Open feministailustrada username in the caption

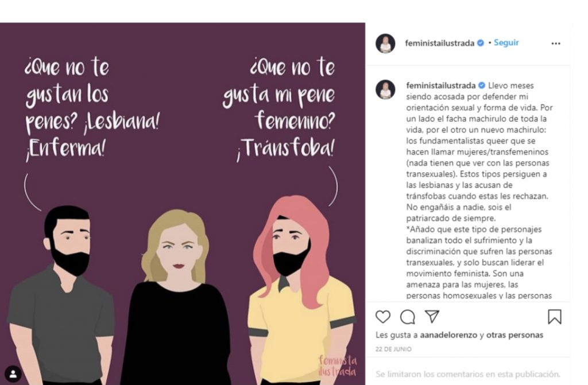click(x=439, y=85)
